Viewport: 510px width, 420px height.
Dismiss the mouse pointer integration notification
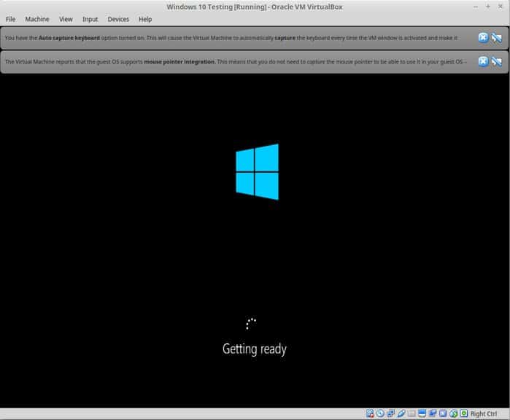tap(483, 61)
